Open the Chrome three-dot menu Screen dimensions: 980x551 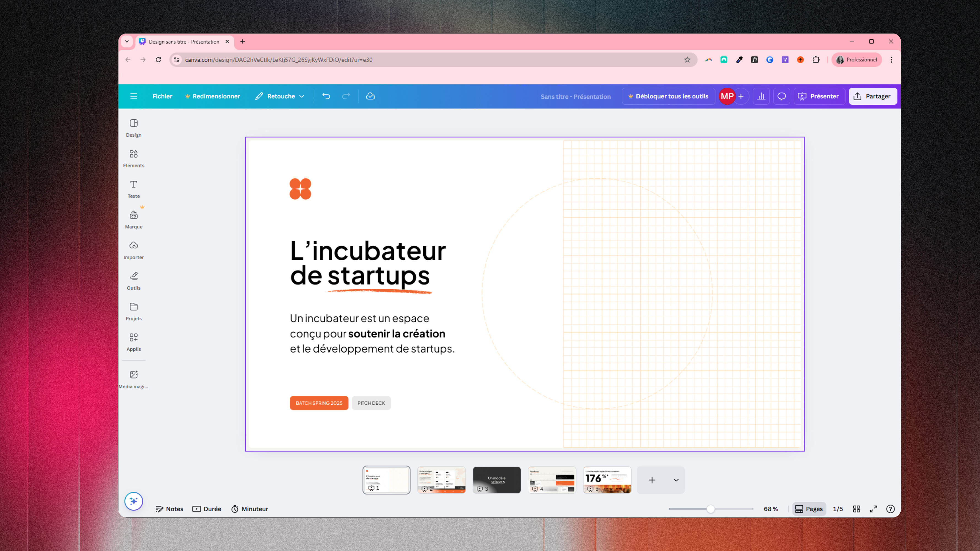tap(891, 60)
